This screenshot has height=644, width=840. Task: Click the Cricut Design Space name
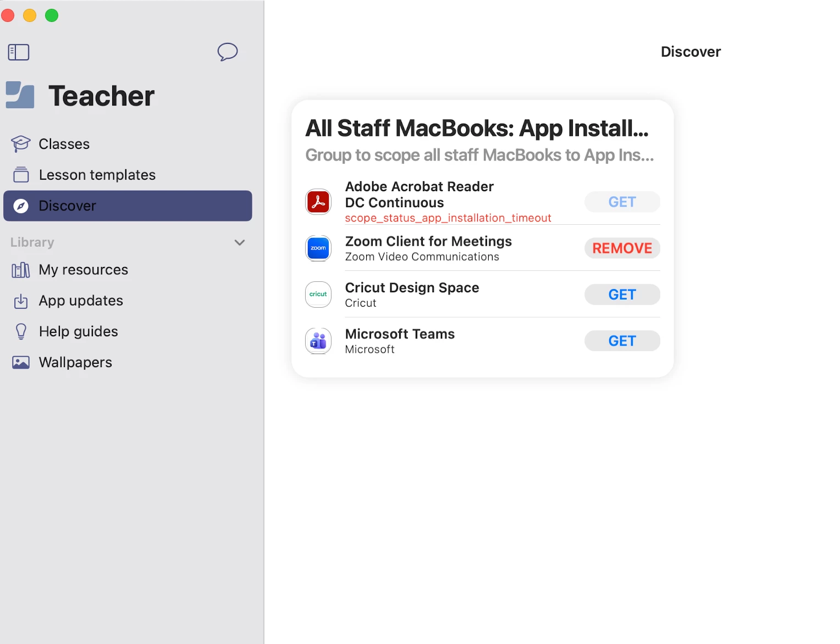point(412,287)
